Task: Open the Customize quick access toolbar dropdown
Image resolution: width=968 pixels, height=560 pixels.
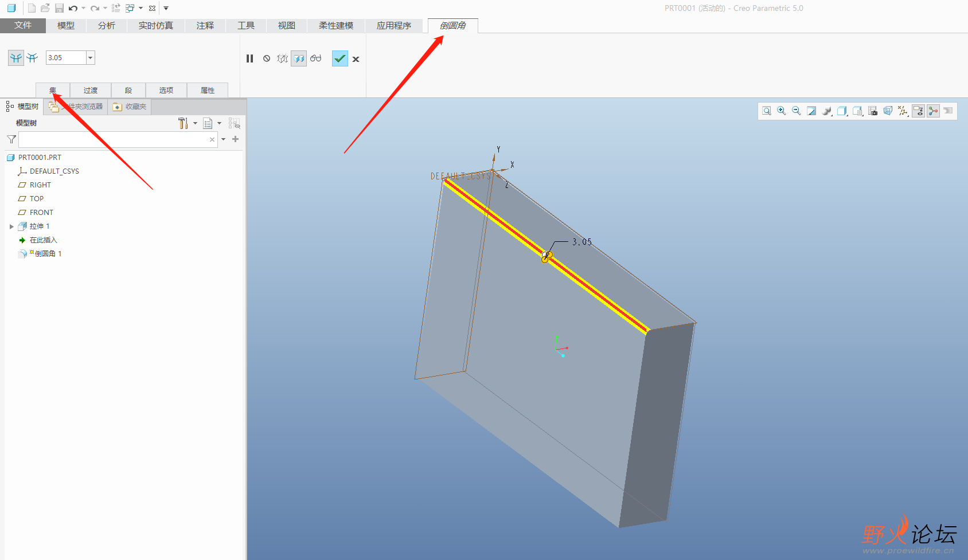Action: pos(166,8)
